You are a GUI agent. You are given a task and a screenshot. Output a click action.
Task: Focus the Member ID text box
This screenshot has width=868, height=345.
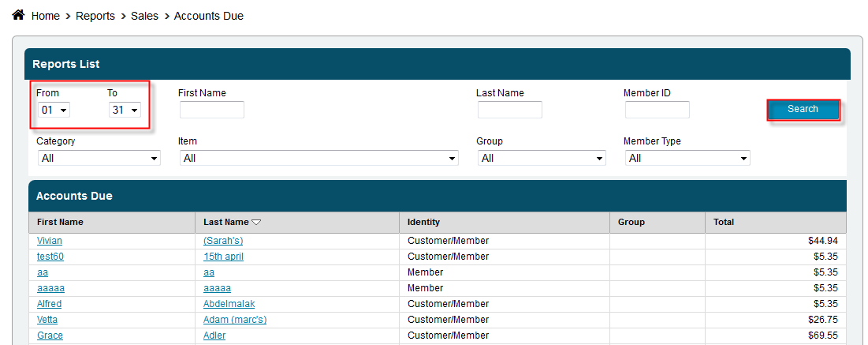click(657, 110)
